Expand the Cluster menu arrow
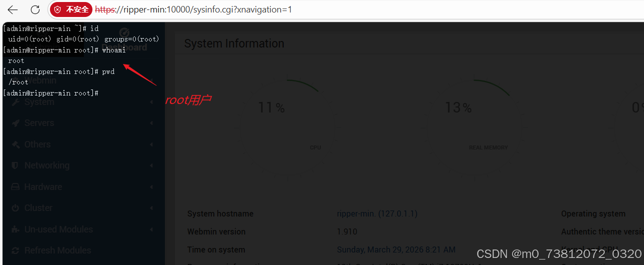The image size is (644, 265). click(x=151, y=208)
